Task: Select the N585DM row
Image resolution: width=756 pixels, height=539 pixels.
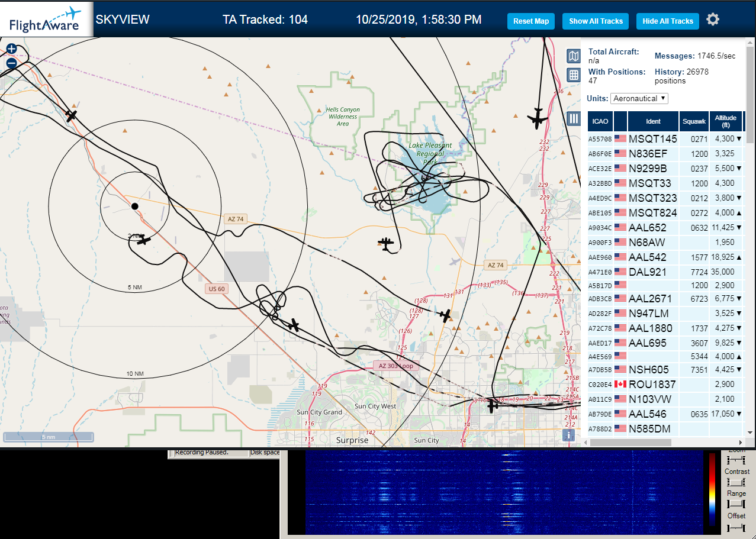Action: point(665,429)
